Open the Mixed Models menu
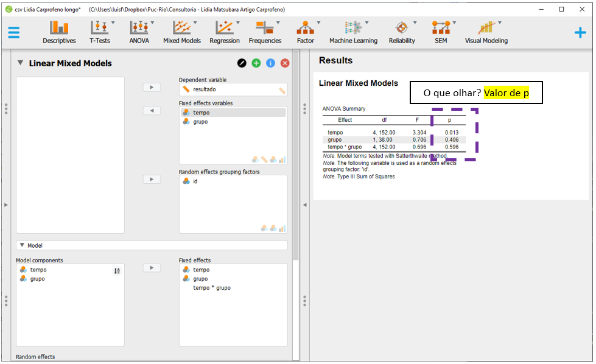Image resolution: width=596 pixels, height=364 pixels. [x=181, y=32]
